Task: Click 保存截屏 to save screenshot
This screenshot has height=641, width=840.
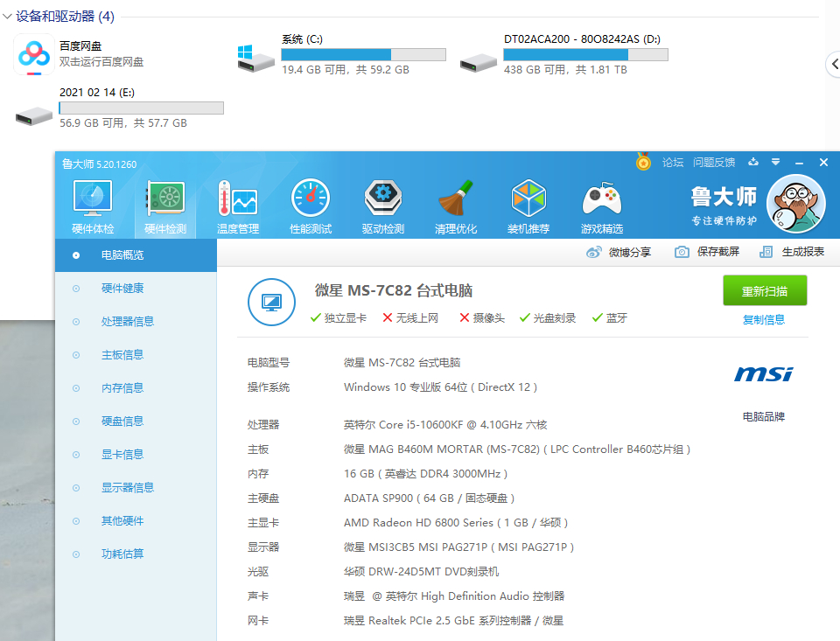Action: [707, 252]
